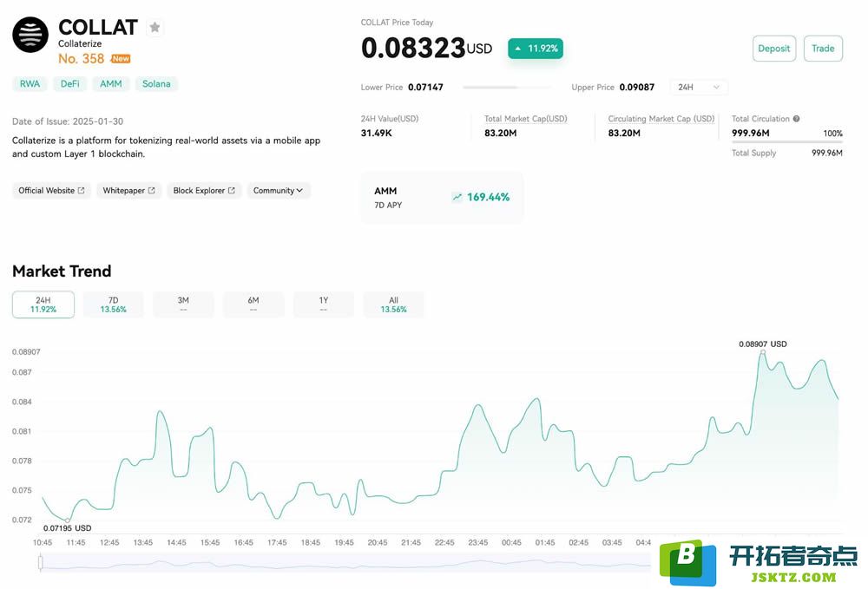
Task: Click the green price up arrow icon in the 11.92% badge
Action: (x=518, y=49)
